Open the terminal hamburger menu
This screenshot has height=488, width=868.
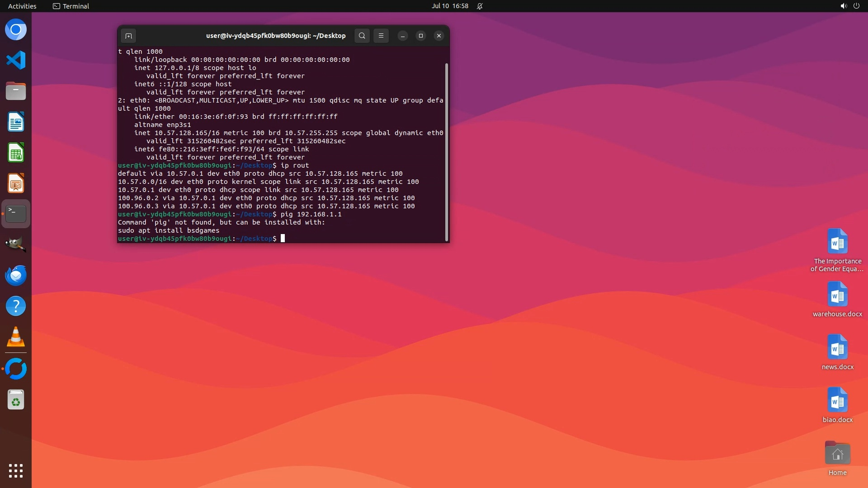[x=381, y=36]
